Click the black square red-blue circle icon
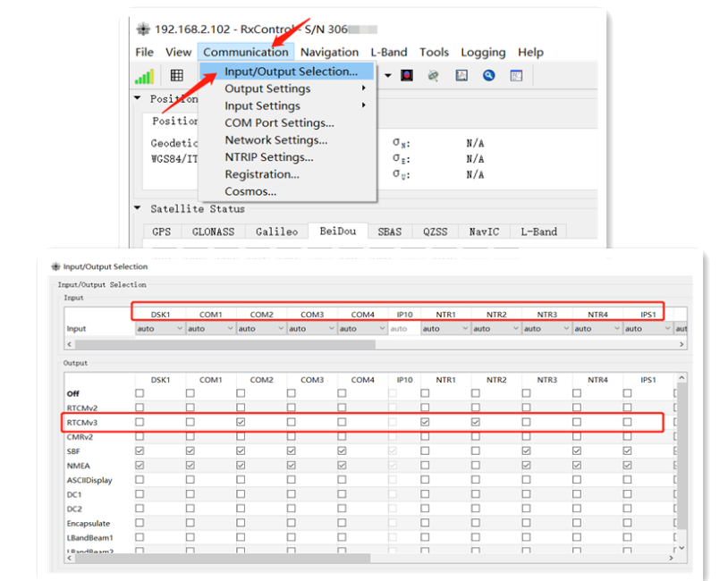728x581 pixels. point(407,75)
